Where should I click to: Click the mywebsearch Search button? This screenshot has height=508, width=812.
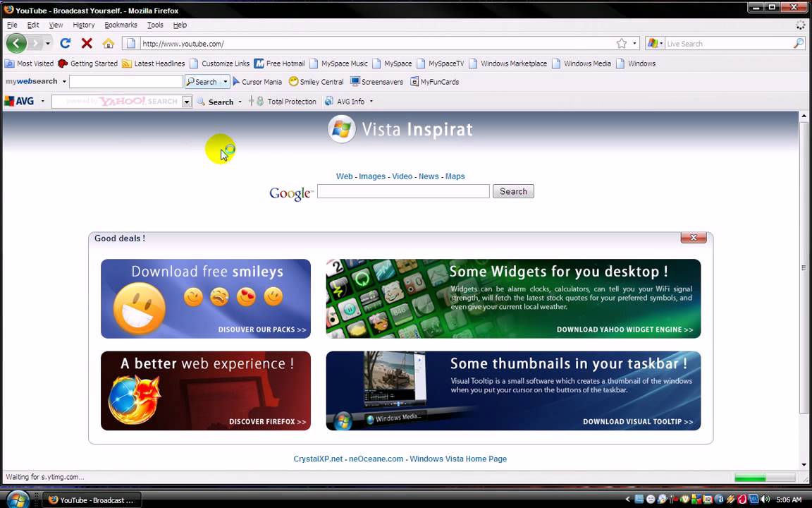pyautogui.click(x=202, y=81)
